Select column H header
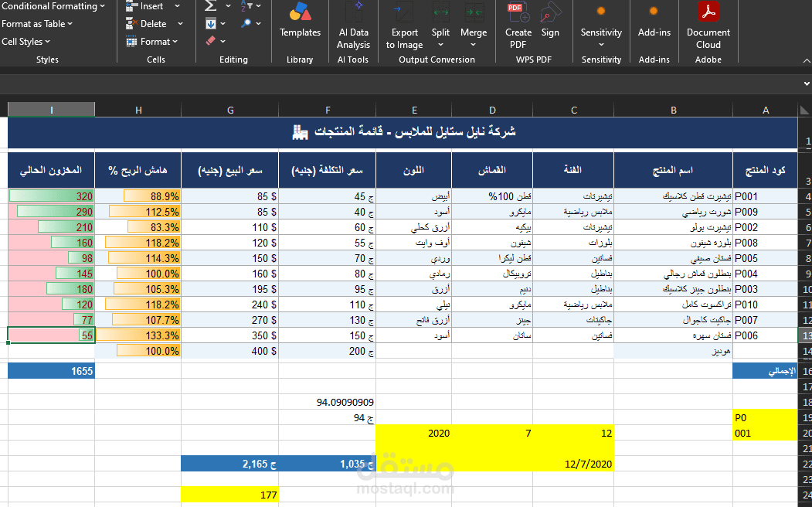This screenshot has height=507, width=812. click(x=138, y=110)
